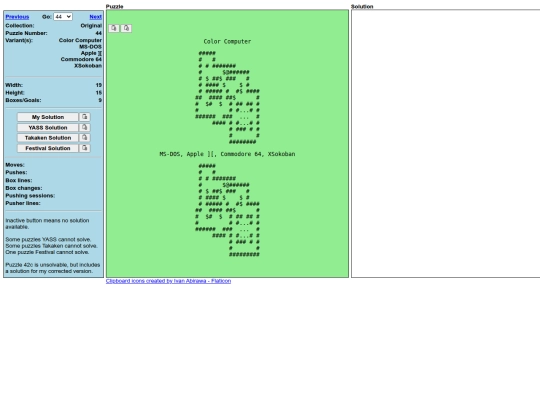
Task: Click the XSokoban variant entry
Action: [x=88, y=66]
